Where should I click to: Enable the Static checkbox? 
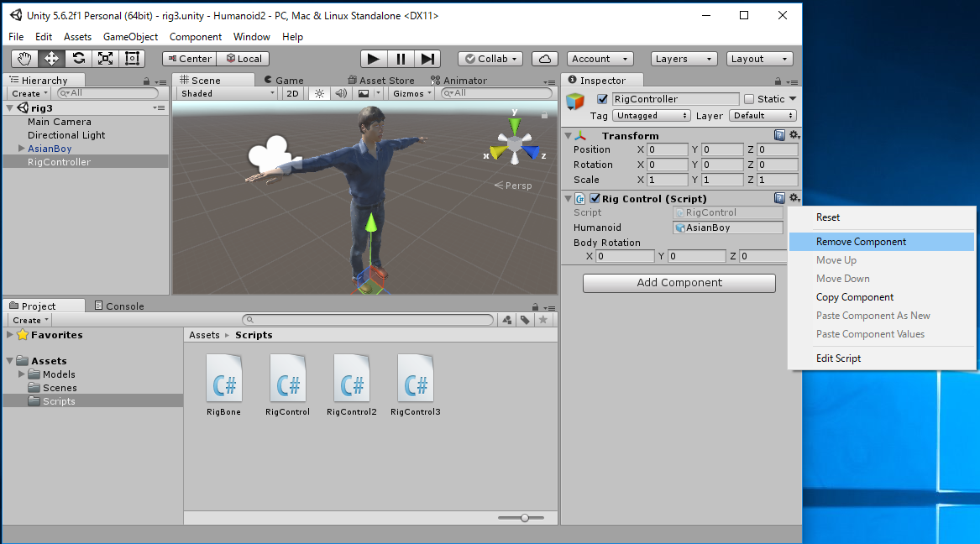(x=749, y=99)
